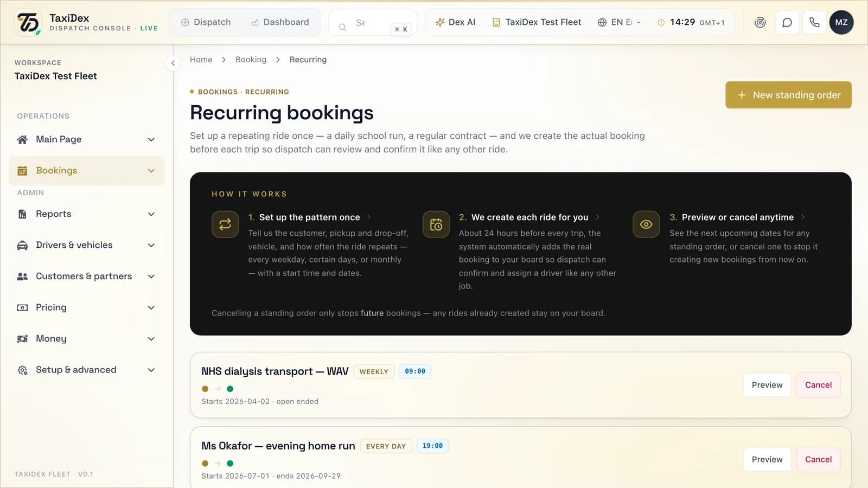Open Dex AI assistant

pyautogui.click(x=455, y=22)
